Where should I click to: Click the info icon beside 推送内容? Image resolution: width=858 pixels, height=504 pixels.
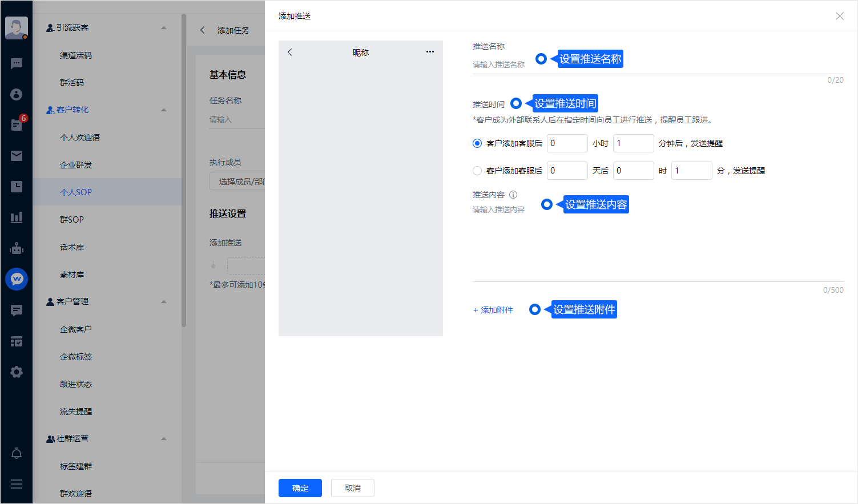pos(513,195)
